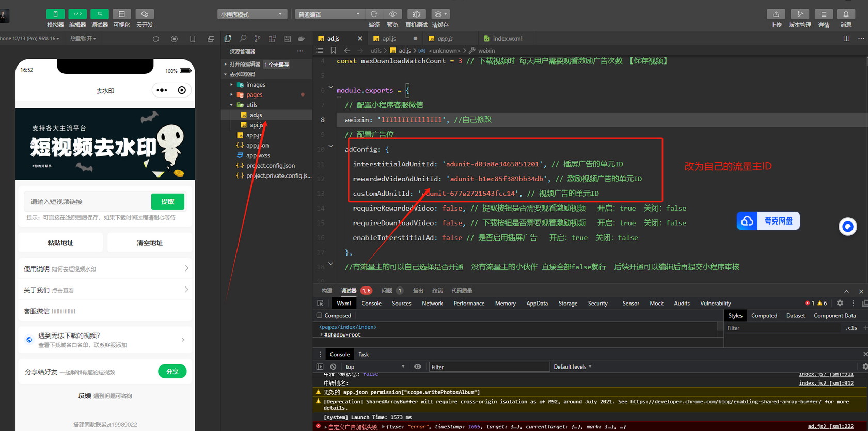Open the console top context dropdown
The image size is (868, 431).
tap(375, 367)
